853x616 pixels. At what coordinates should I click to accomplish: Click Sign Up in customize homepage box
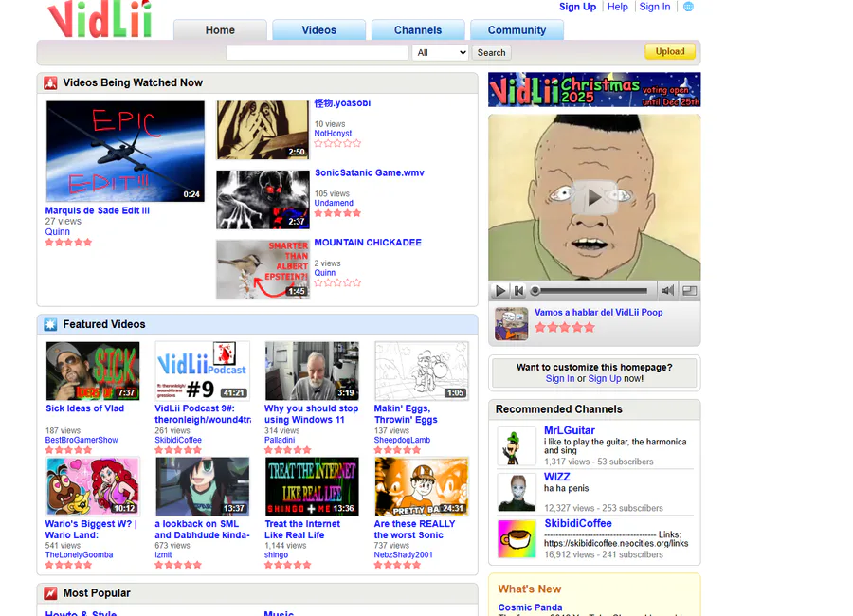(x=605, y=379)
